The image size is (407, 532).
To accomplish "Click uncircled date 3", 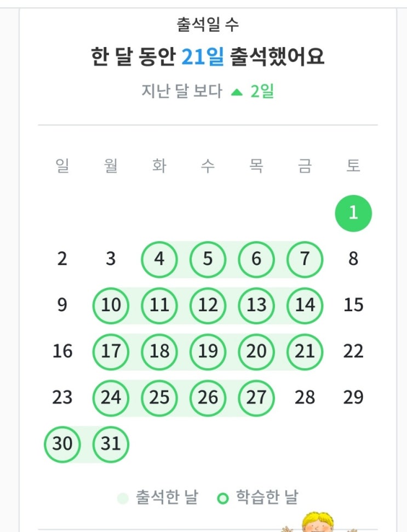I will point(111,259).
